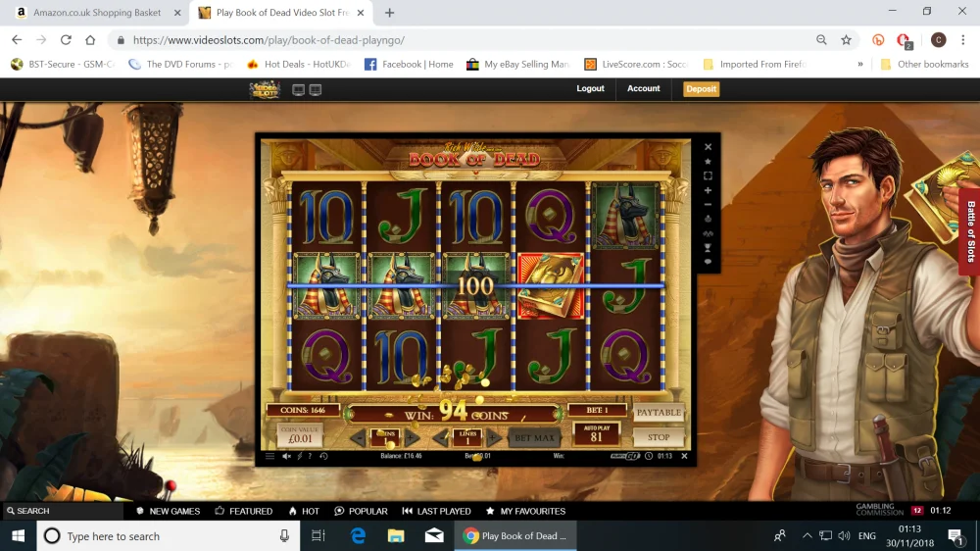Close the bottom game bar X
This screenshot has width=980, height=551.
point(684,456)
